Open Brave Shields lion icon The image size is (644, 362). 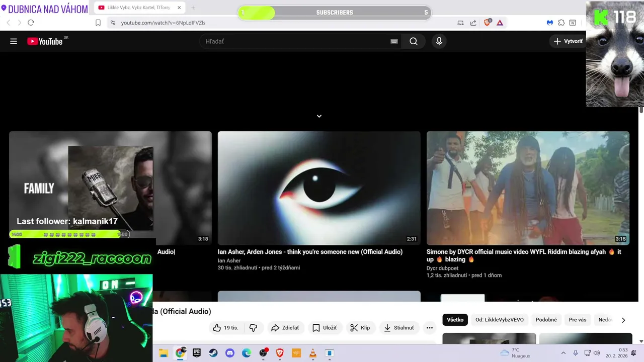pyautogui.click(x=487, y=23)
